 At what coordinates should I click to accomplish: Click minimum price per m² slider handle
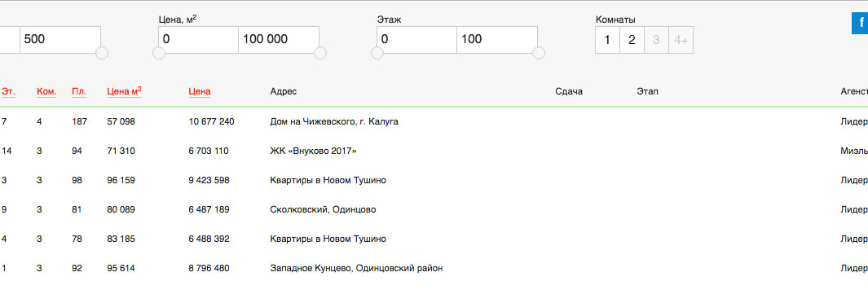[158, 53]
